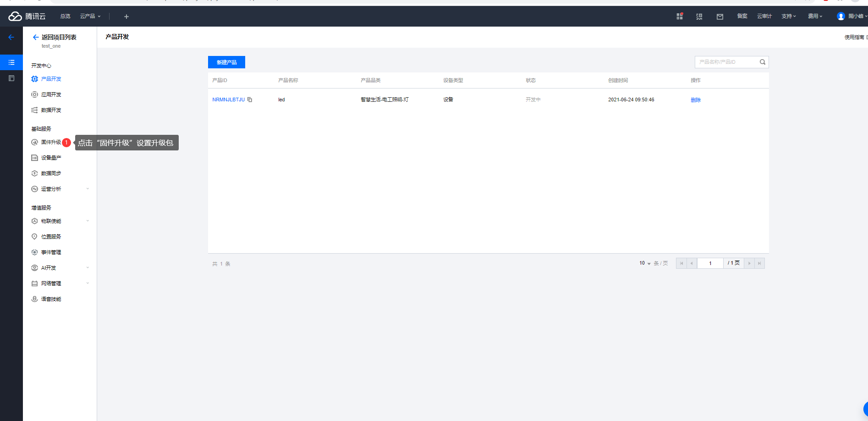Click the 产品ID column header
Screen dimensions: 868x421
click(x=220, y=80)
